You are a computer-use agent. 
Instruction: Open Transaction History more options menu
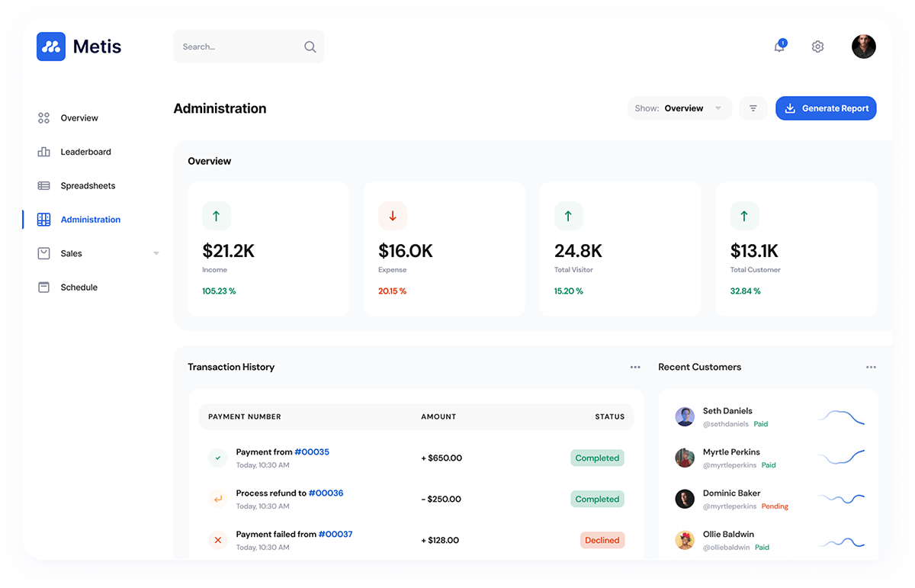click(x=635, y=367)
